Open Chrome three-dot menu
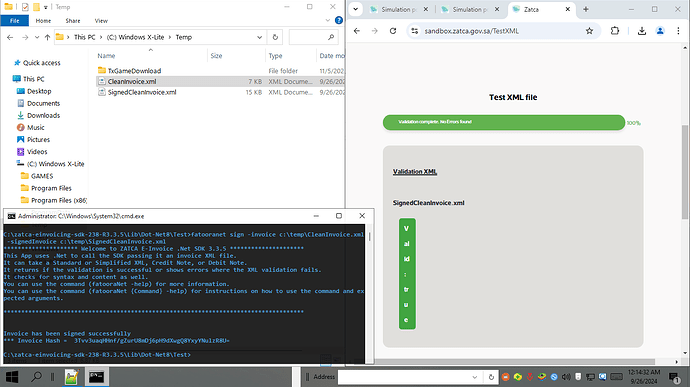This screenshot has height=387, width=690. [x=678, y=31]
